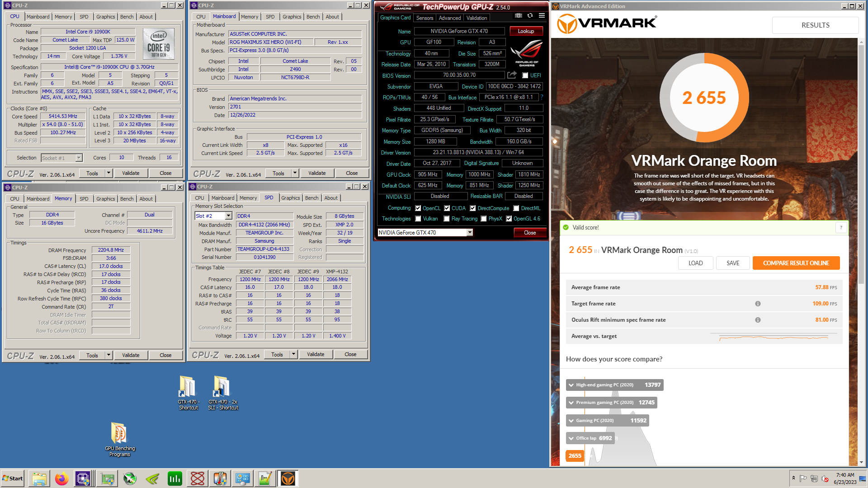This screenshot has width=868, height=488.
Task: Switch to Validation tab in GPU-Z
Action: point(477,18)
